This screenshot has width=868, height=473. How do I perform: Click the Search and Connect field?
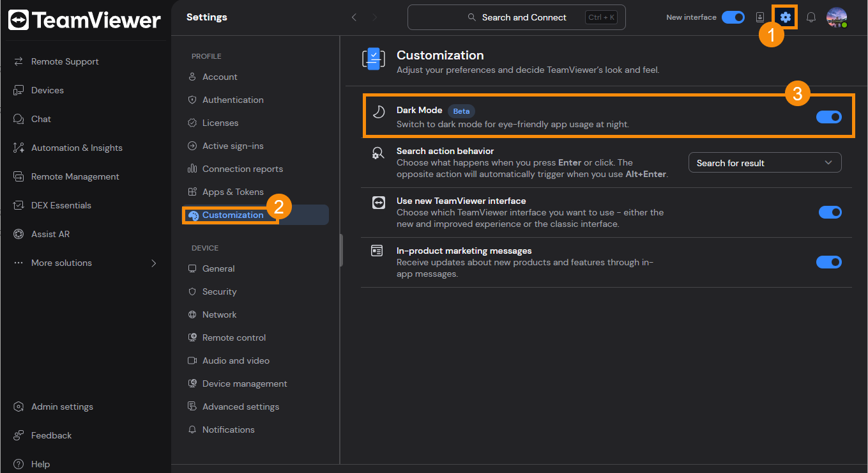[x=516, y=17]
